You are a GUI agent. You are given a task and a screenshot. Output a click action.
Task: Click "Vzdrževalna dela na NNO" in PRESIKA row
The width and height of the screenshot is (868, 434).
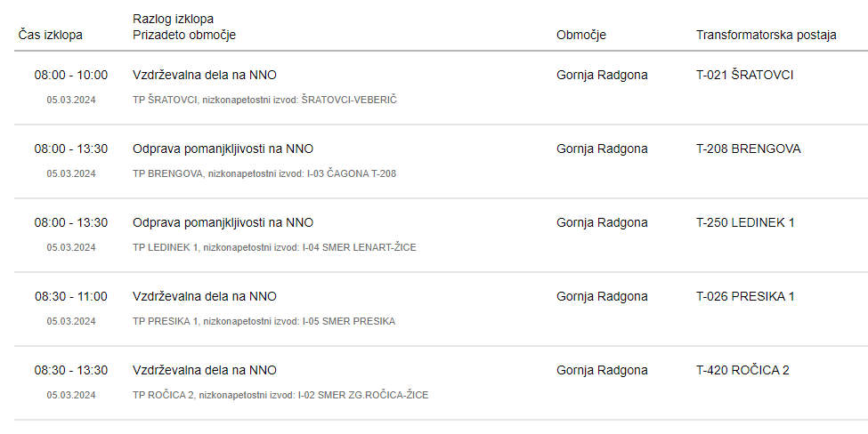point(205,296)
